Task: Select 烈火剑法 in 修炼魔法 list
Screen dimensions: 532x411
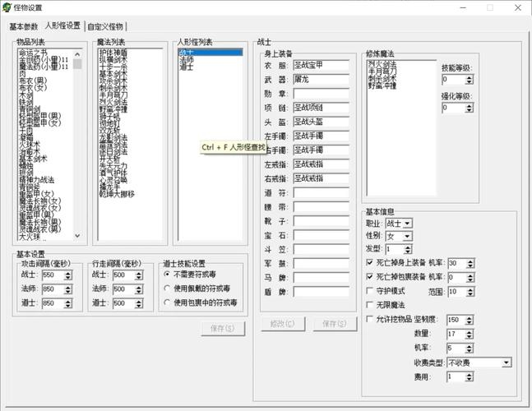Action: pyautogui.click(x=382, y=64)
